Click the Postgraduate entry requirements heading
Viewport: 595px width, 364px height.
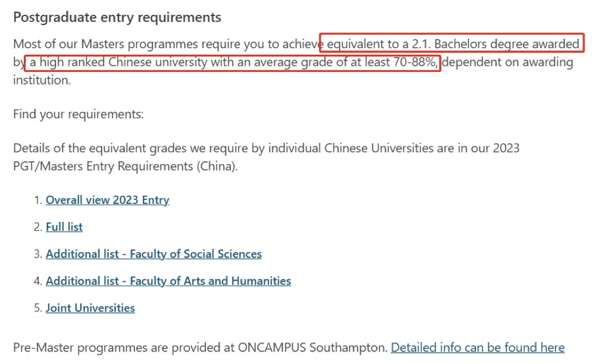point(117,17)
